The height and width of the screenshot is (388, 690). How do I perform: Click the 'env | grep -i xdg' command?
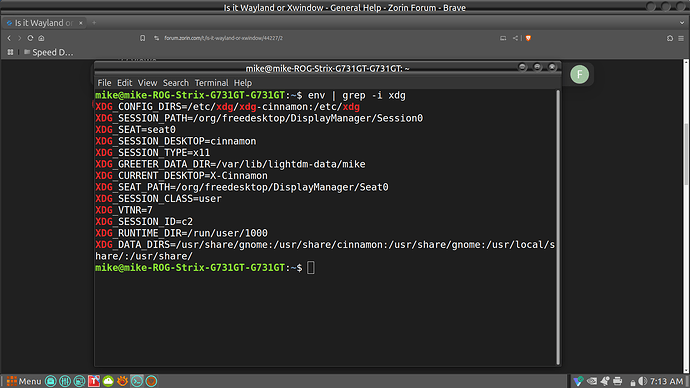tap(356, 95)
